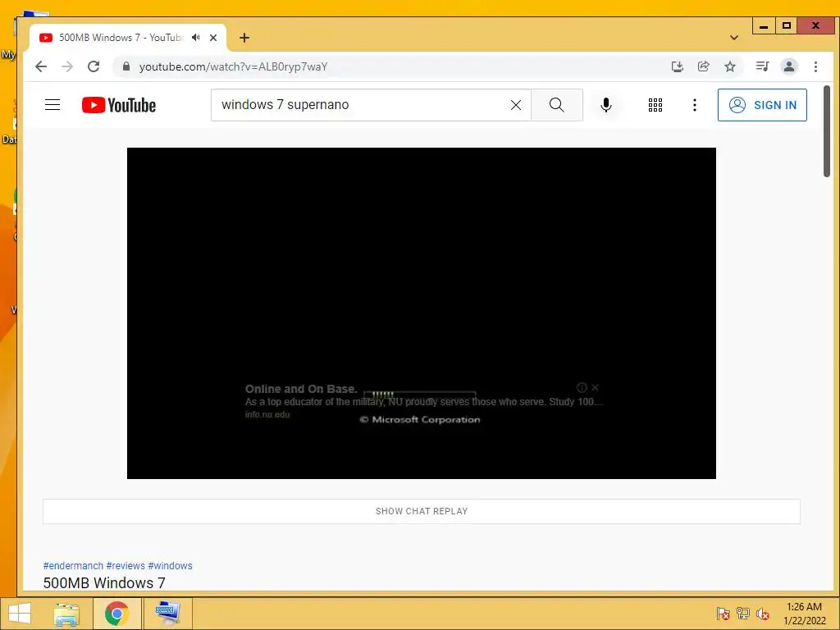
Task: Close the overlay ad
Action: [x=596, y=387]
